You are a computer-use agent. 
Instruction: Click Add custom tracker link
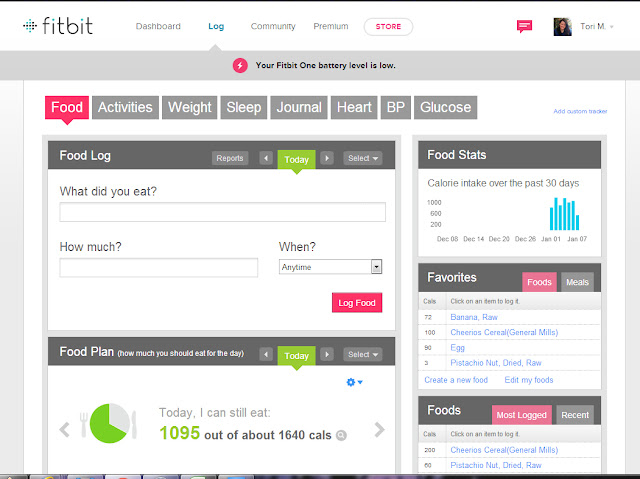coord(580,111)
